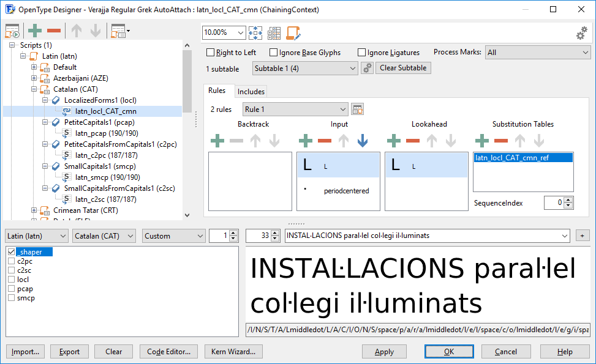Open the table options icon with dropdown arrow

[x=120, y=31]
